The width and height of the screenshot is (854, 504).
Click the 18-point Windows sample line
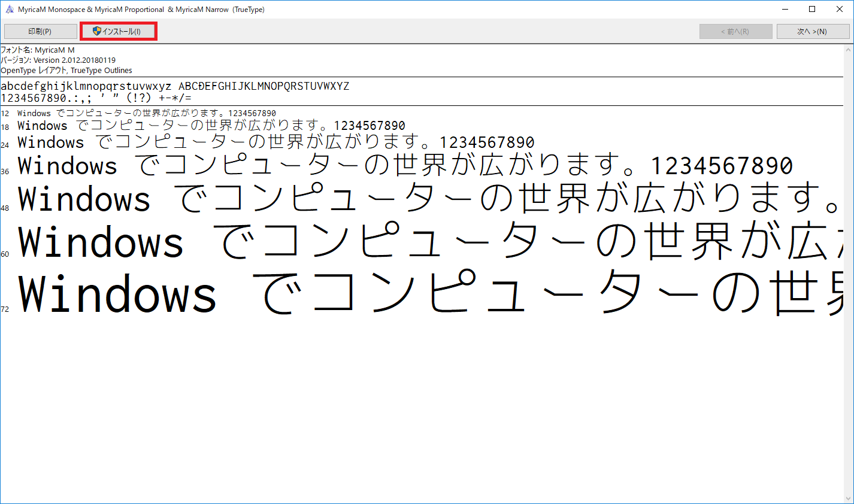pyautogui.click(x=211, y=126)
